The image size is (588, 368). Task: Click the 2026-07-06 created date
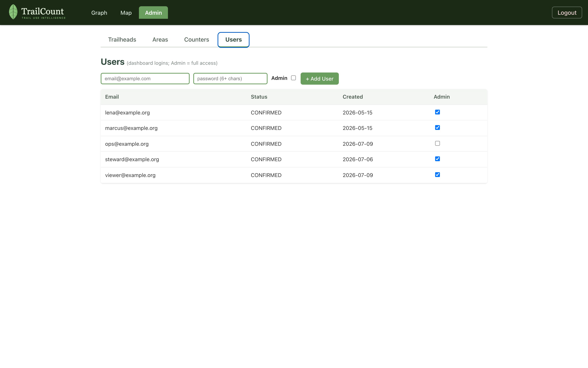358,159
